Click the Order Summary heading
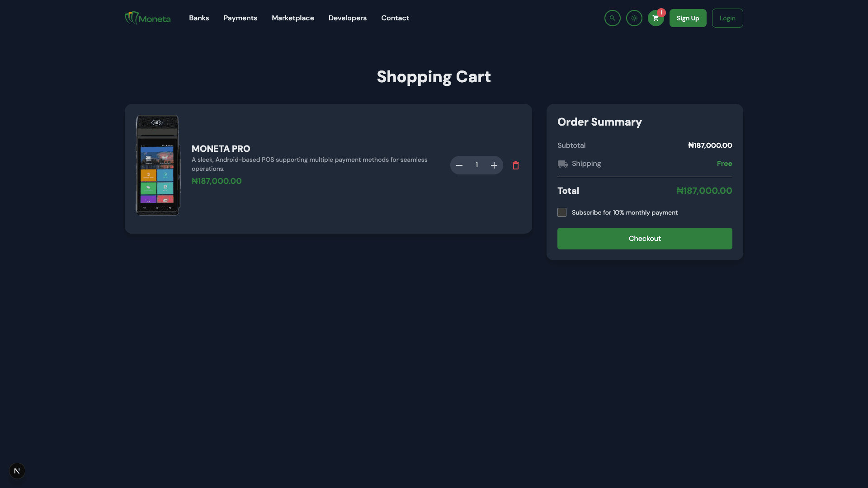 point(599,122)
